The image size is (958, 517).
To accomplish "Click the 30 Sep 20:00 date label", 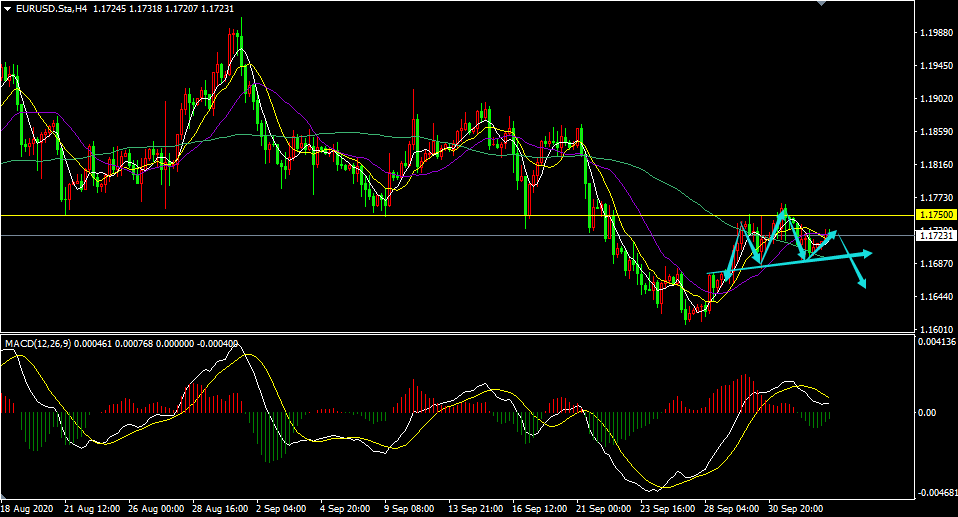I will click(x=797, y=508).
